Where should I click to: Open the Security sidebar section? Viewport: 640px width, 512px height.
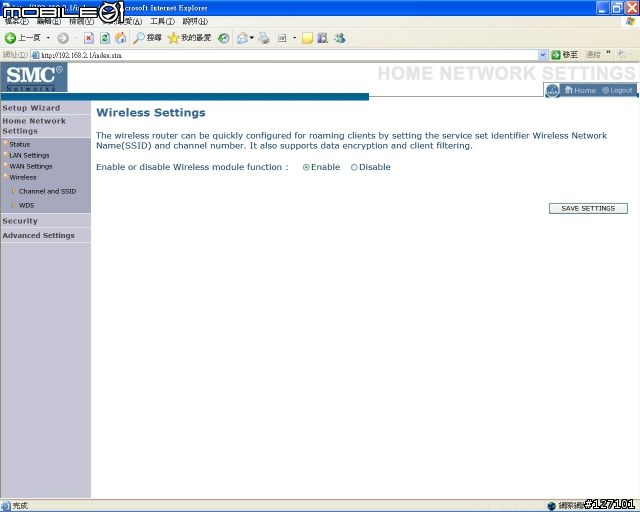point(20,221)
